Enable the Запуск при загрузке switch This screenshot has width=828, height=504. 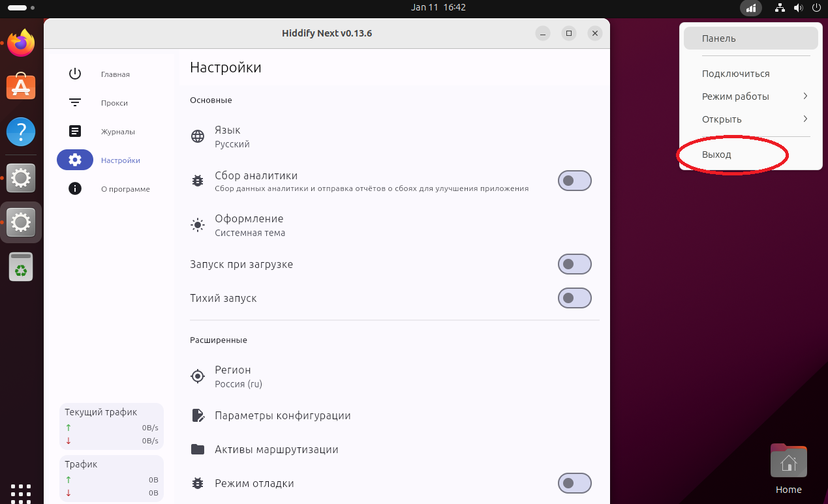(574, 264)
